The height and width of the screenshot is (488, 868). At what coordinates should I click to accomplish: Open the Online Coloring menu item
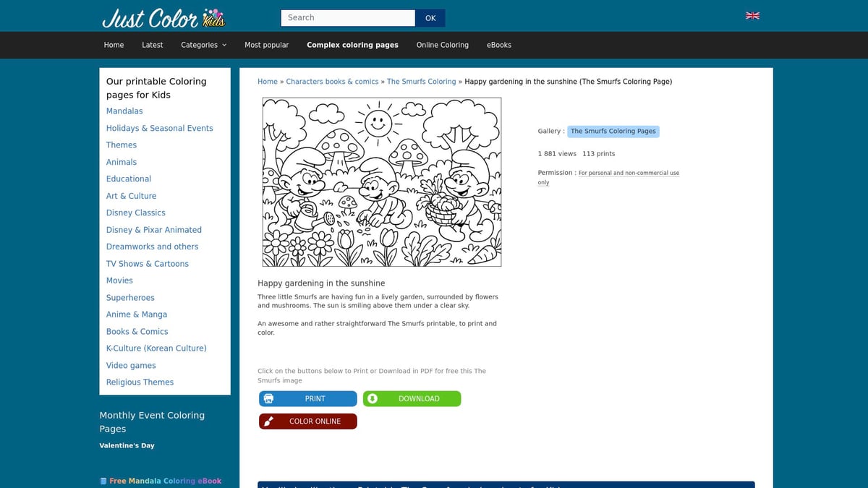pos(443,45)
